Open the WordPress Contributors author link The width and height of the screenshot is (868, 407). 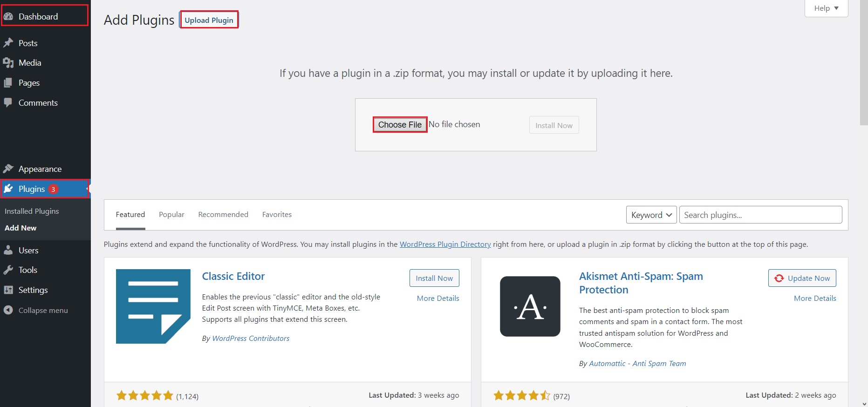(x=251, y=339)
